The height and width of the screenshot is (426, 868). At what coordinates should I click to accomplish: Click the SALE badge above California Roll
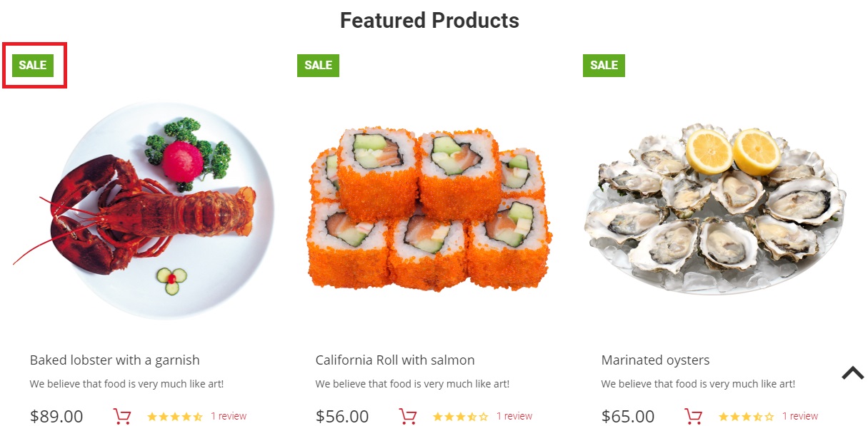click(x=318, y=65)
